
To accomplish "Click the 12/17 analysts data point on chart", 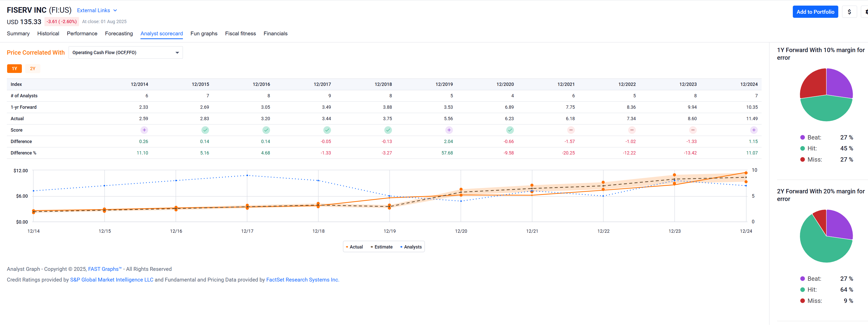I will [247, 176].
